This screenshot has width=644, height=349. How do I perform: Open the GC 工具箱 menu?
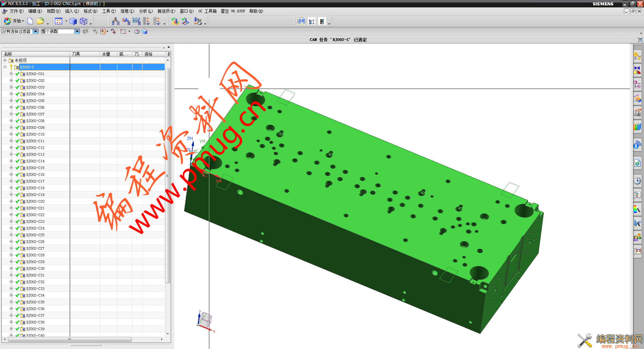coord(207,11)
